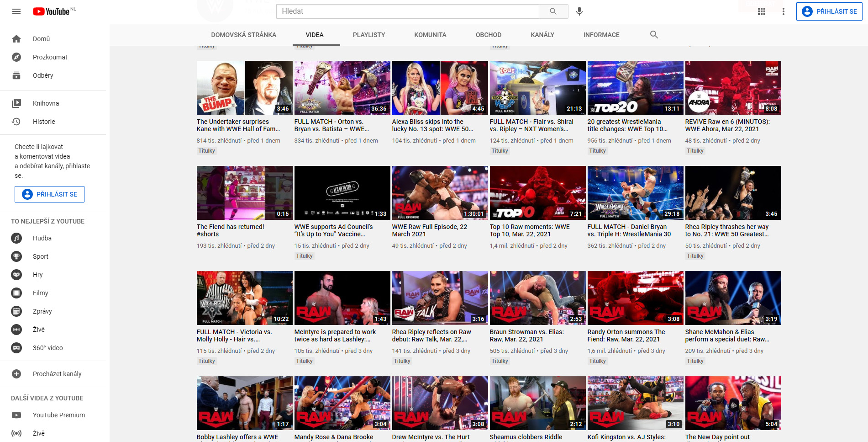This screenshot has height=442, width=868.
Task: Open the YouTube apps grid
Action: click(x=761, y=11)
